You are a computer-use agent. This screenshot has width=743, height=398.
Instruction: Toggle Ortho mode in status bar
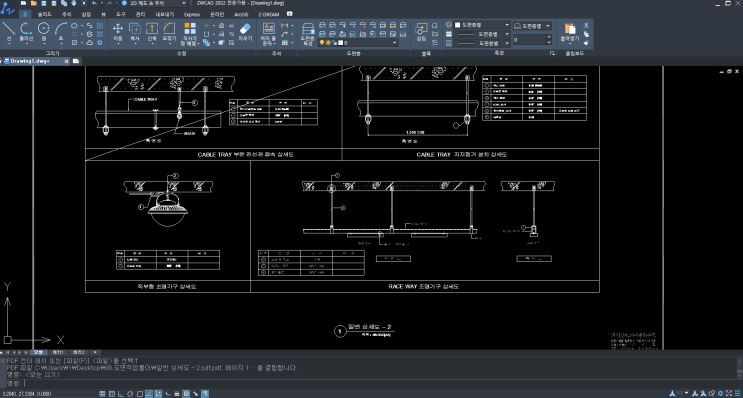click(121, 394)
